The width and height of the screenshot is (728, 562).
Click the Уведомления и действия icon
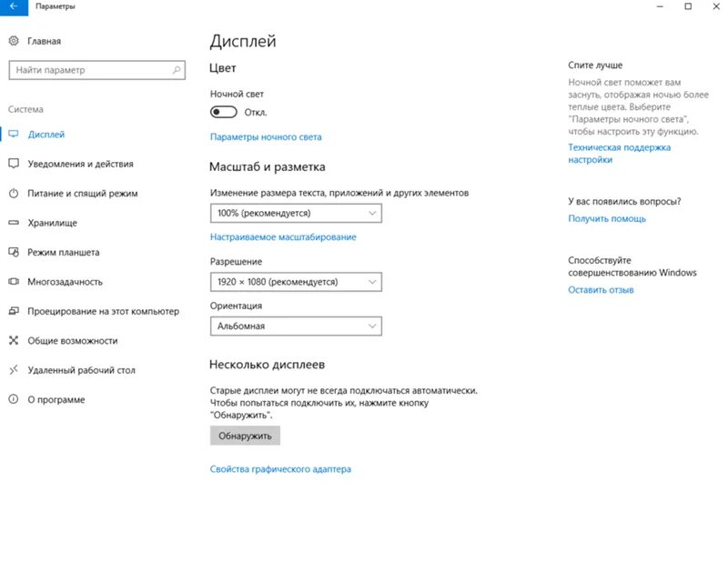tap(14, 164)
